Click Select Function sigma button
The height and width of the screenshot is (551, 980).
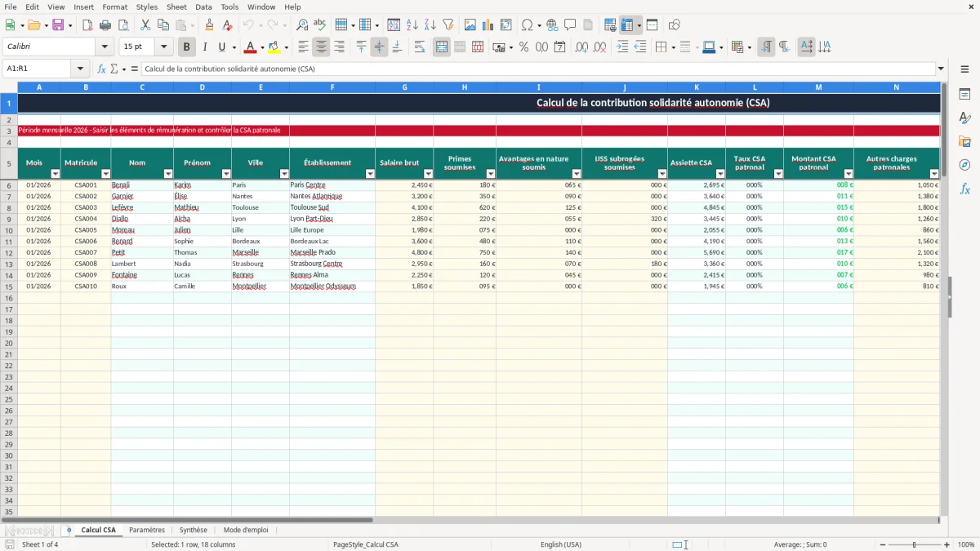click(x=114, y=69)
